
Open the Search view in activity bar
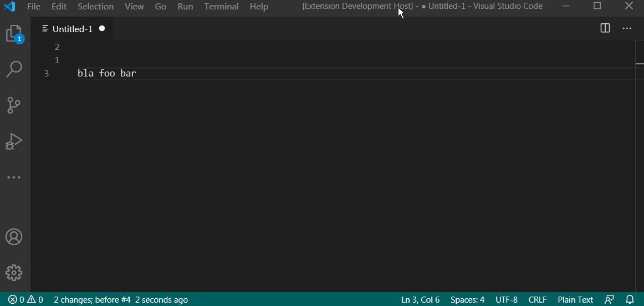pyautogui.click(x=14, y=69)
